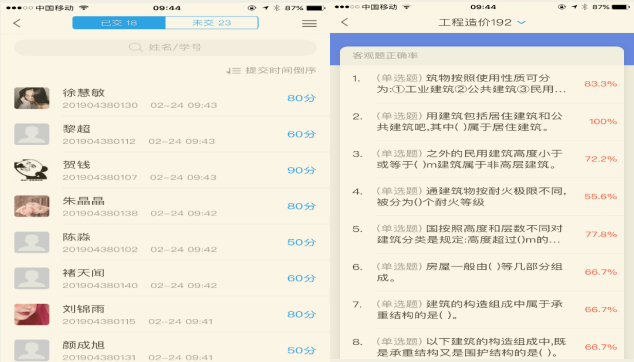This screenshot has height=362, width=634.
Task: Open 陈淼's default avatar
Action: point(32,242)
